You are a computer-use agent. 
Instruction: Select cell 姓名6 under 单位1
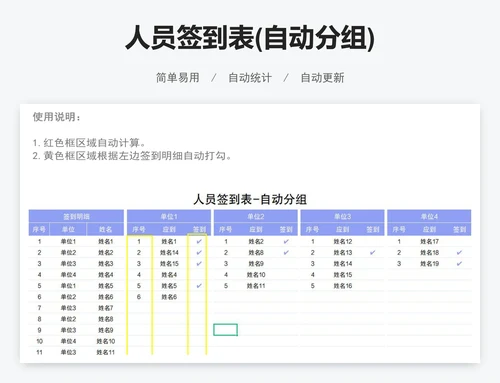point(169,297)
